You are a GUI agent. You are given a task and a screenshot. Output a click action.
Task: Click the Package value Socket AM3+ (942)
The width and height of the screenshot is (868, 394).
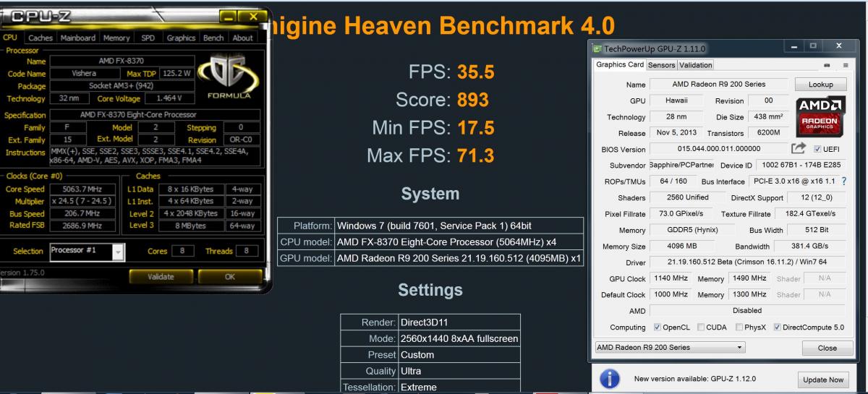pyautogui.click(x=121, y=85)
